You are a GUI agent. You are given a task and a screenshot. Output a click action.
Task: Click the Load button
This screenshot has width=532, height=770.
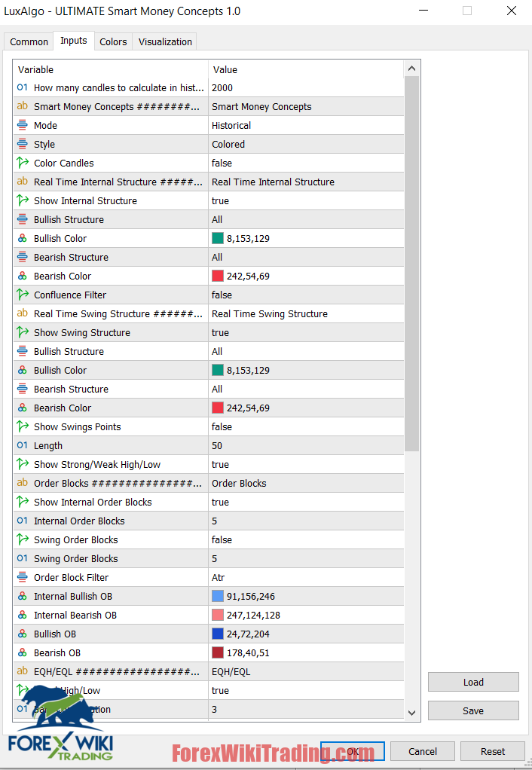pos(473,682)
